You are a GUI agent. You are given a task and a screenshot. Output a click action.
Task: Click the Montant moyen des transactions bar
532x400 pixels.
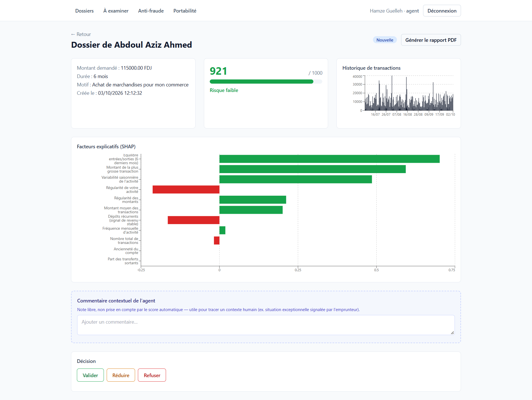(251, 210)
